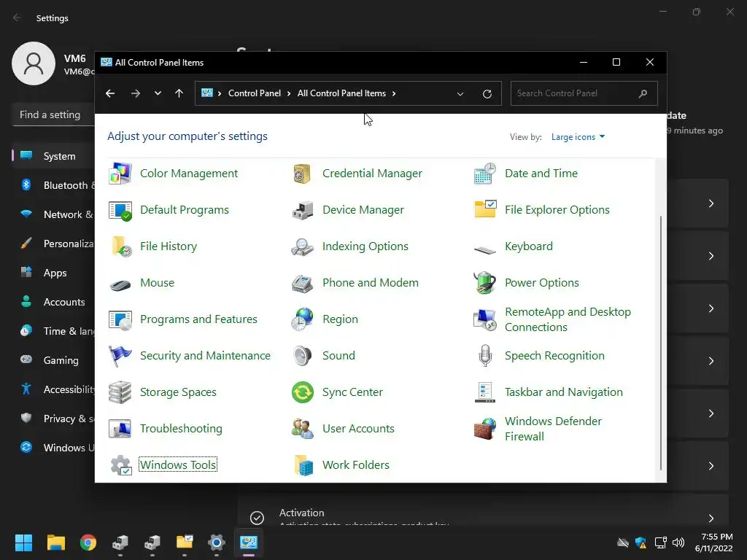Viewport: 747px width, 560px height.
Task: Open the File Explorer Options folder icon
Action: click(x=485, y=209)
